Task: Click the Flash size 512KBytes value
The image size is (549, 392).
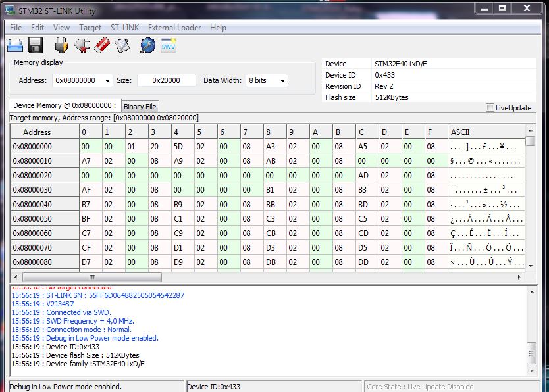Action: click(x=392, y=97)
